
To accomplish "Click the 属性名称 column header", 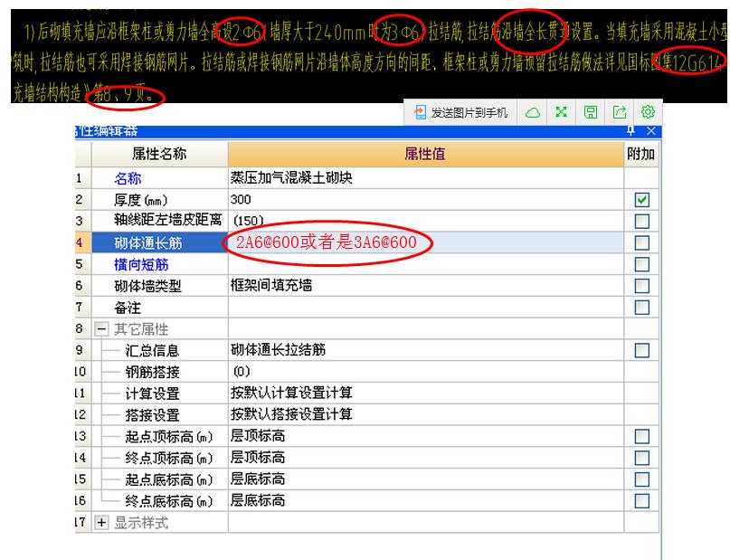I will click(159, 154).
